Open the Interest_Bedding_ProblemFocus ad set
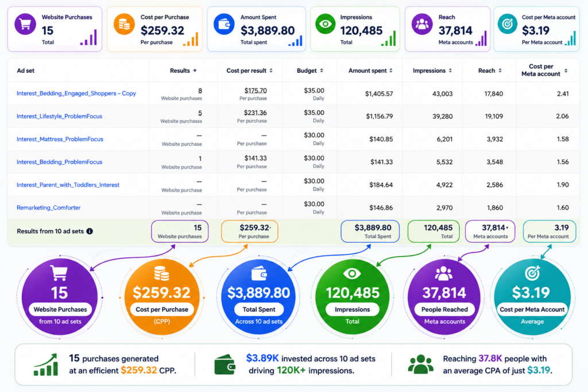This screenshot has height=392, width=588. [x=59, y=162]
